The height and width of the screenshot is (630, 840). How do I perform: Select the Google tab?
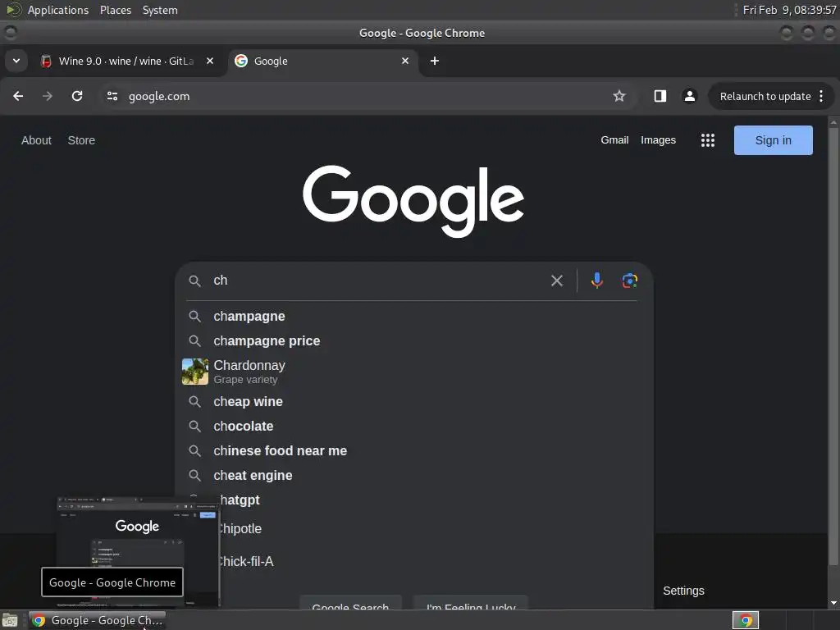point(322,61)
